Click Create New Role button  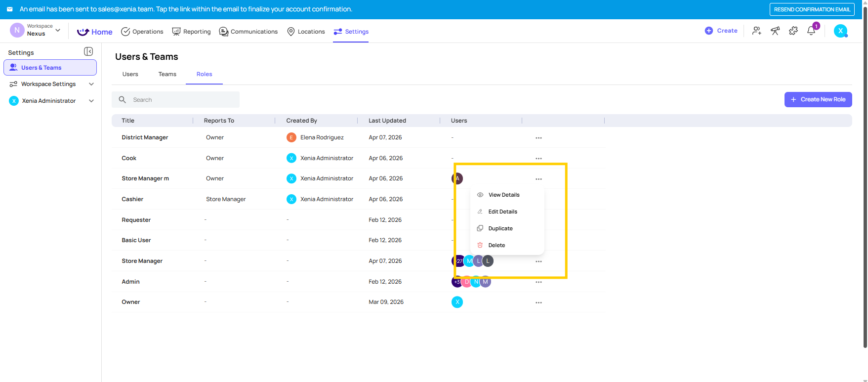(818, 99)
